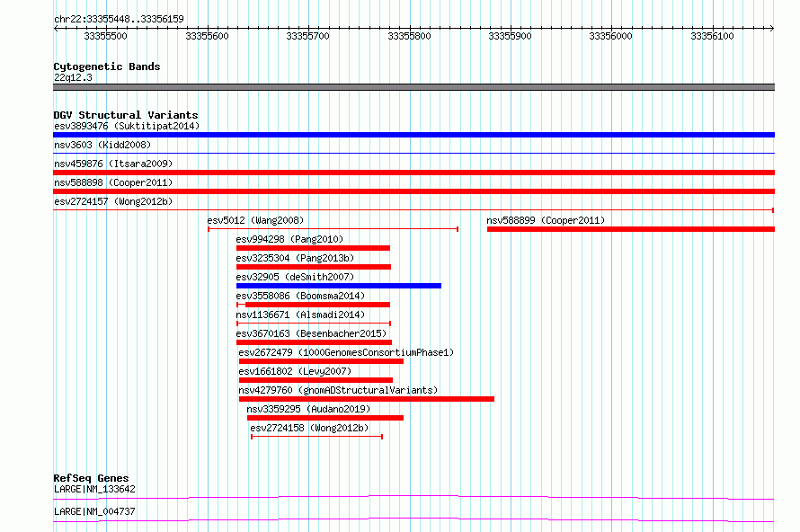
Task: Click the 33356100 ruler position label
Action: tap(712, 36)
